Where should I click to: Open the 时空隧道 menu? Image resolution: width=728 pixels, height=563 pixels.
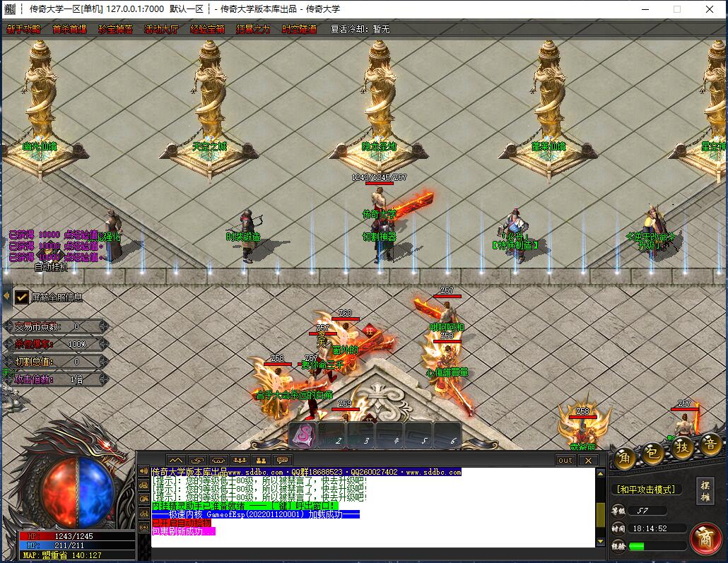tap(300, 29)
